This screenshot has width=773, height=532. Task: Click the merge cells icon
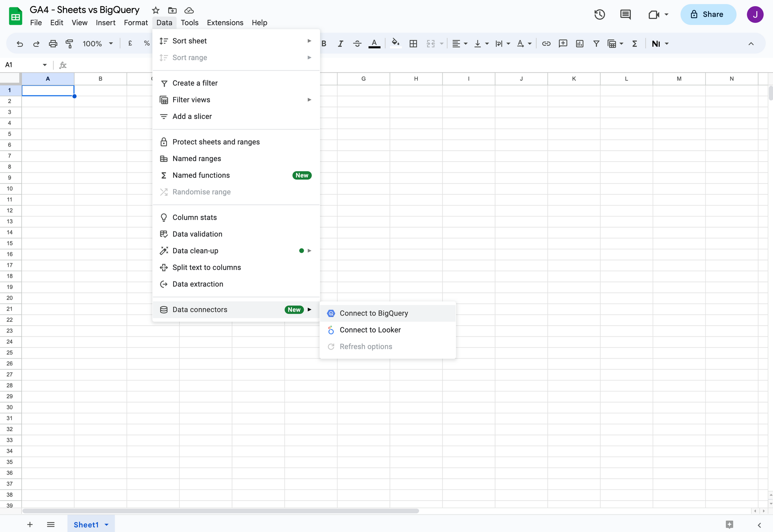(x=431, y=44)
